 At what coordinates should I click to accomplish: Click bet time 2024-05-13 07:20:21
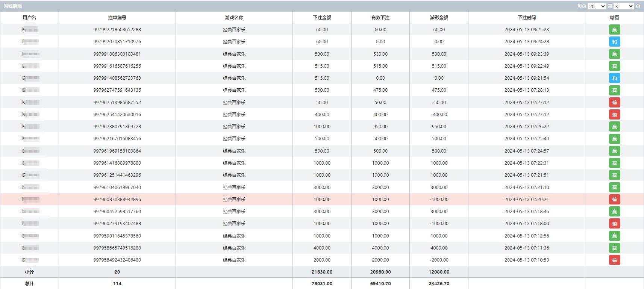pyautogui.click(x=527, y=200)
